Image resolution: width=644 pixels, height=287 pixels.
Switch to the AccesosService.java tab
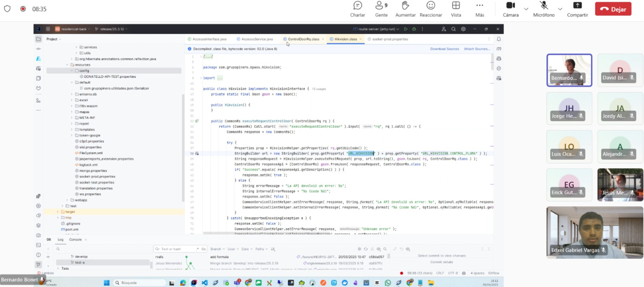(255, 39)
